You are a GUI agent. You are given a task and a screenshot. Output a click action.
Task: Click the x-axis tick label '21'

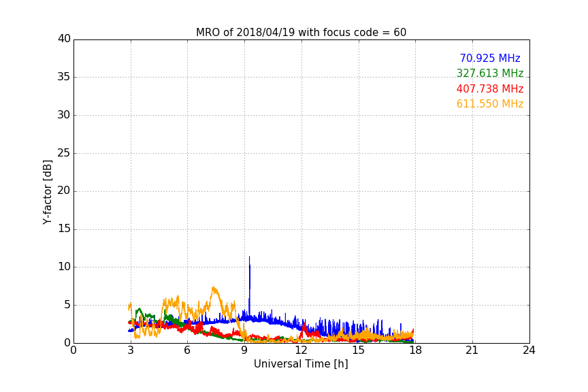click(472, 350)
